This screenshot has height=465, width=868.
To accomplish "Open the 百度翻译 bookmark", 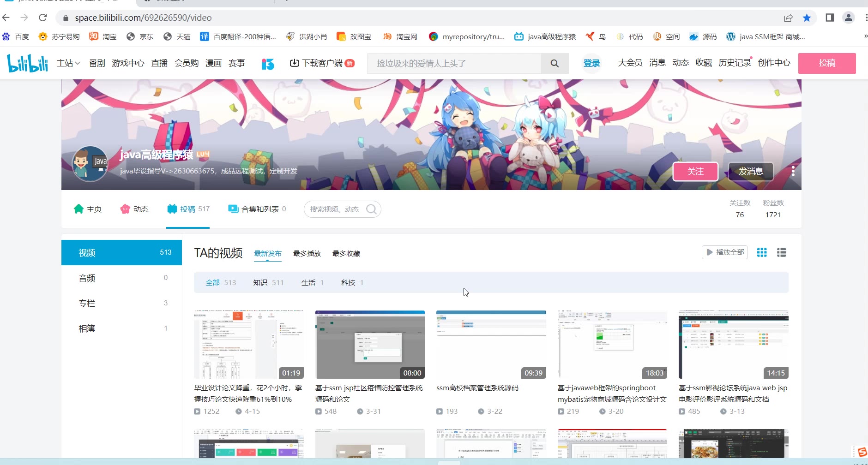I will (238, 36).
